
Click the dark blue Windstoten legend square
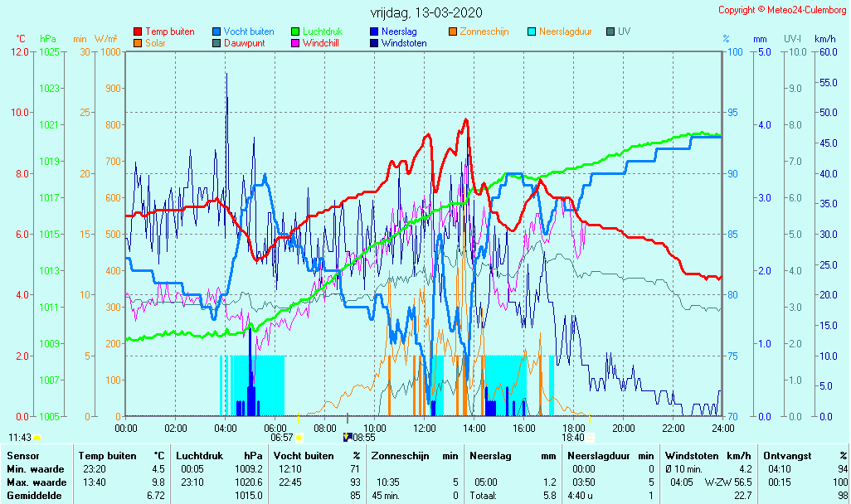click(x=374, y=43)
